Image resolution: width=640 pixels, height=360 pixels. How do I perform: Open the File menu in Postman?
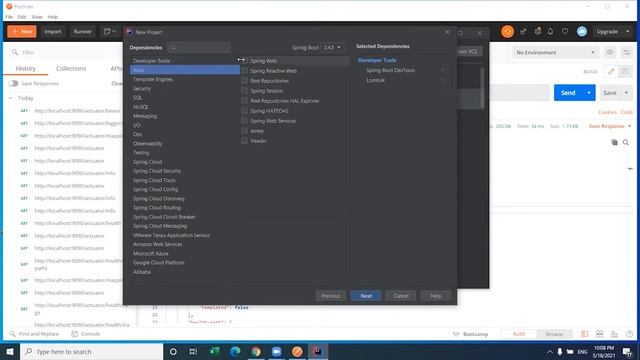[x=9, y=17]
